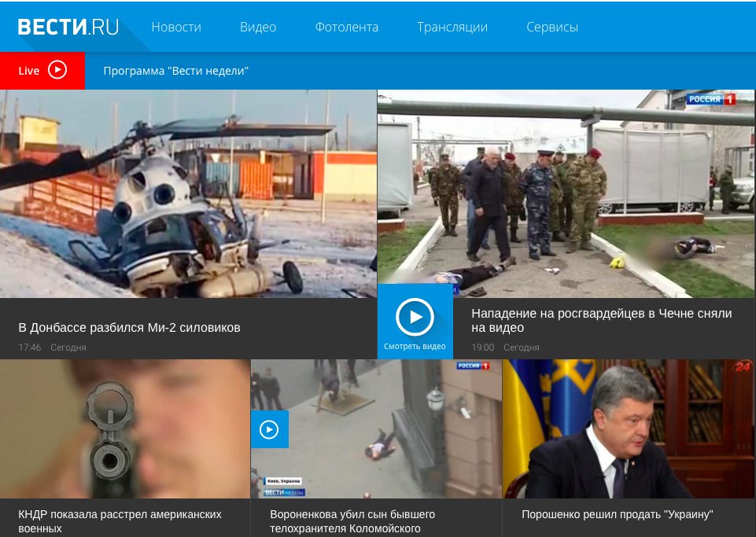The height and width of the screenshot is (537, 756).
Task: Open the Сервисы menu
Action: click(x=552, y=27)
